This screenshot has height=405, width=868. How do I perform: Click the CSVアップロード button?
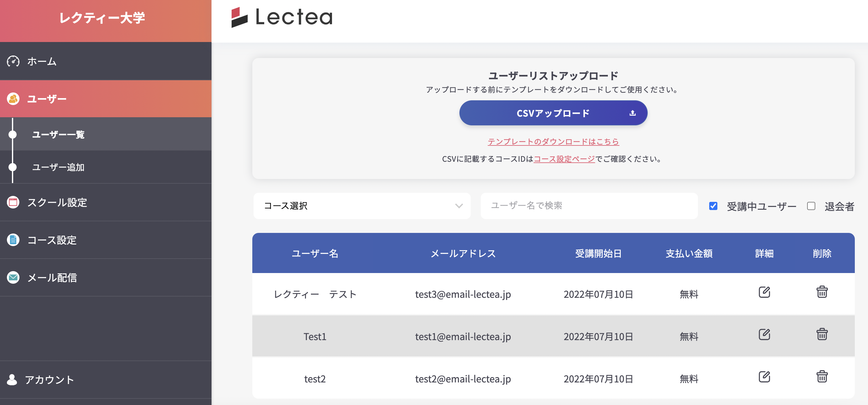pyautogui.click(x=553, y=113)
